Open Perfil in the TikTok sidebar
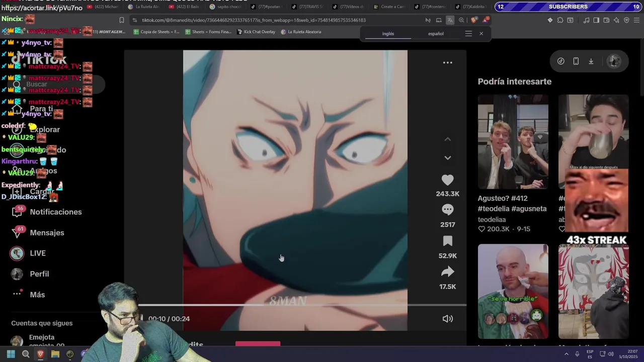 pyautogui.click(x=30, y=274)
